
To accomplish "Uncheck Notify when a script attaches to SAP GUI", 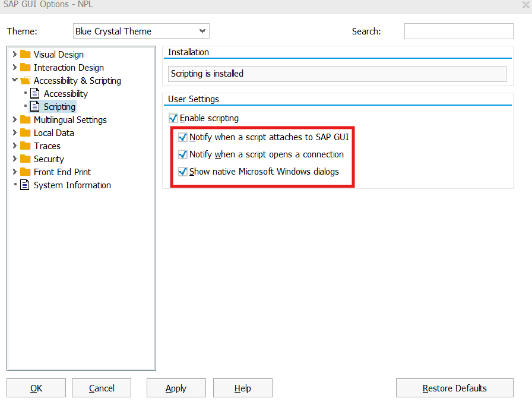I will click(x=182, y=137).
